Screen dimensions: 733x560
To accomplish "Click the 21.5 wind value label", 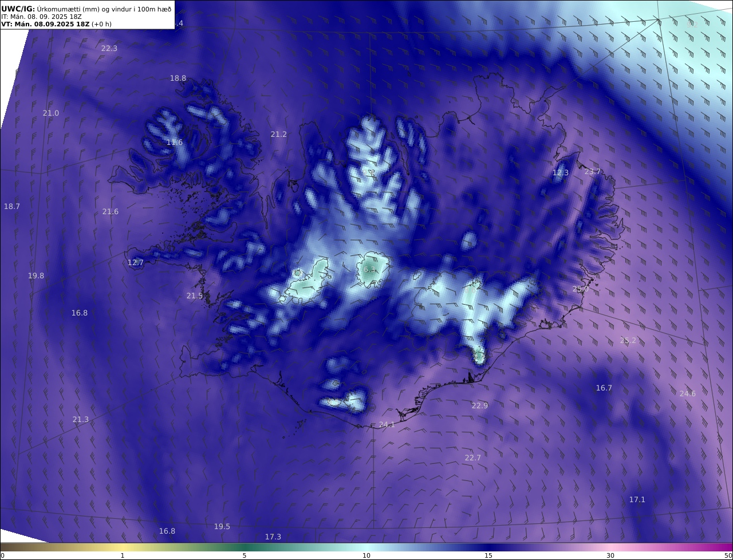I will click(195, 296).
